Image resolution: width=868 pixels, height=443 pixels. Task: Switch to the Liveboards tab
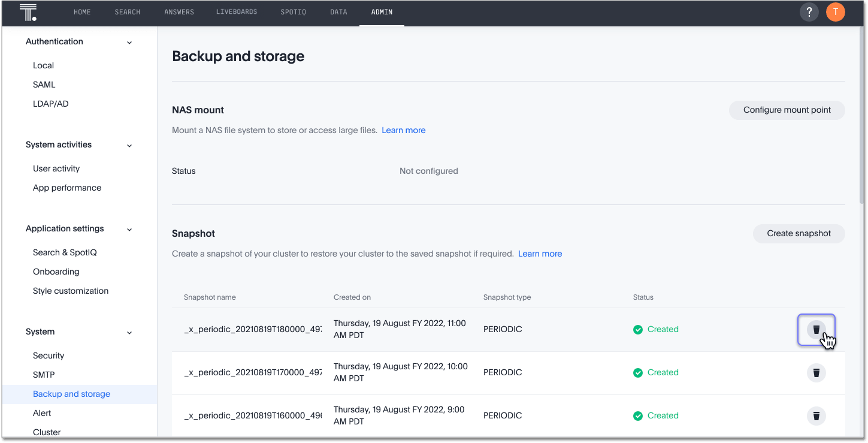click(x=237, y=12)
